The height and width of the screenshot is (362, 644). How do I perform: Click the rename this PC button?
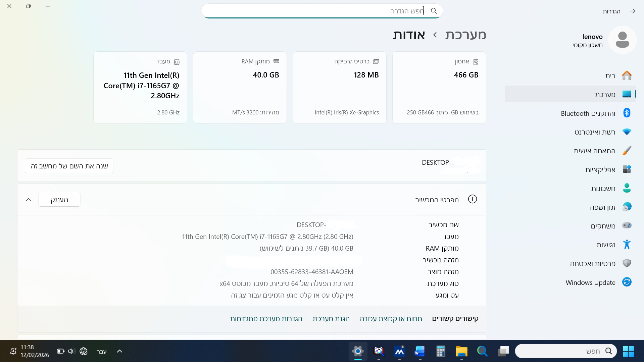coord(69,165)
